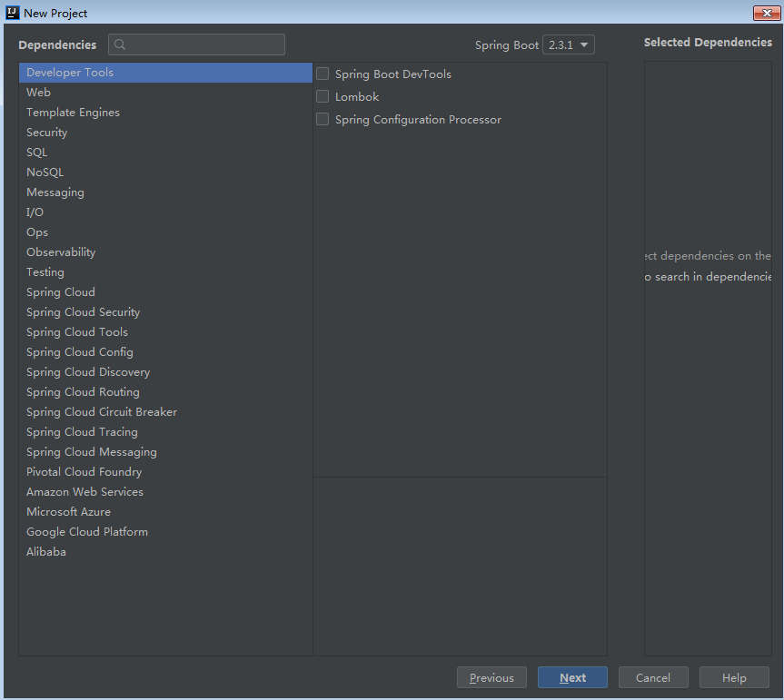Open Spring Cloud Tracing category

click(165, 432)
